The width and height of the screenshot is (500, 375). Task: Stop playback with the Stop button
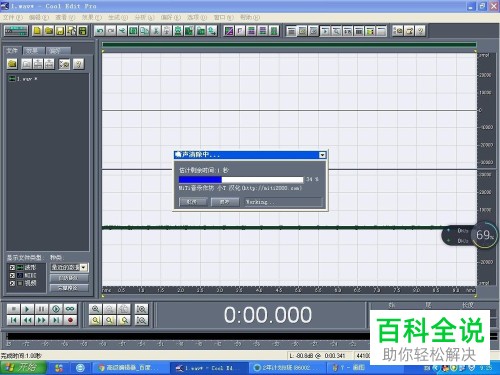tap(13, 309)
